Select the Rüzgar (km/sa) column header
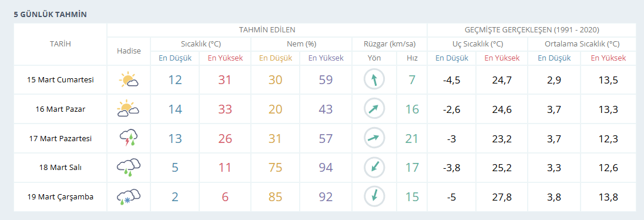Viewport: 644px width, 220px height. click(x=390, y=44)
